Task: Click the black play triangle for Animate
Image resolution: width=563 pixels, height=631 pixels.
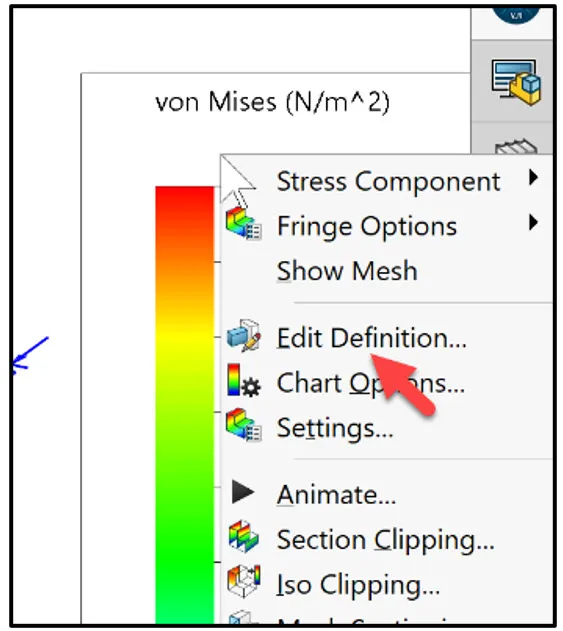Action: [243, 492]
